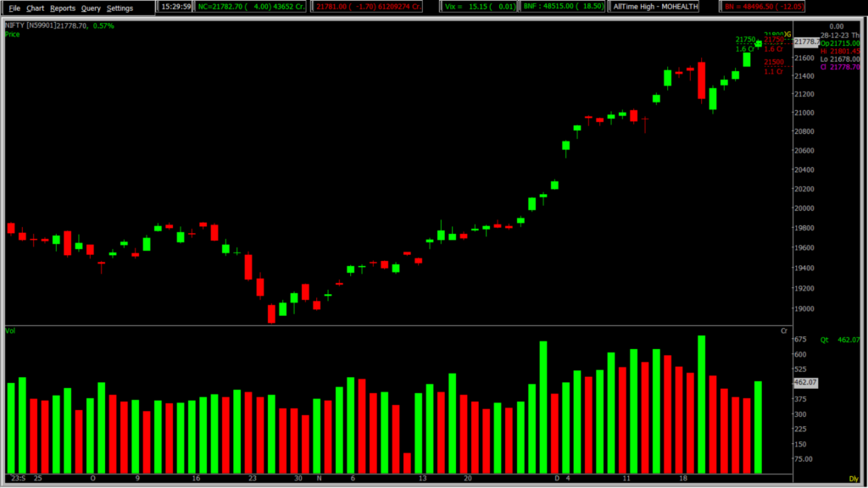Image resolution: width=868 pixels, height=488 pixels.
Task: Click the Dly timeframe label
Action: point(854,480)
